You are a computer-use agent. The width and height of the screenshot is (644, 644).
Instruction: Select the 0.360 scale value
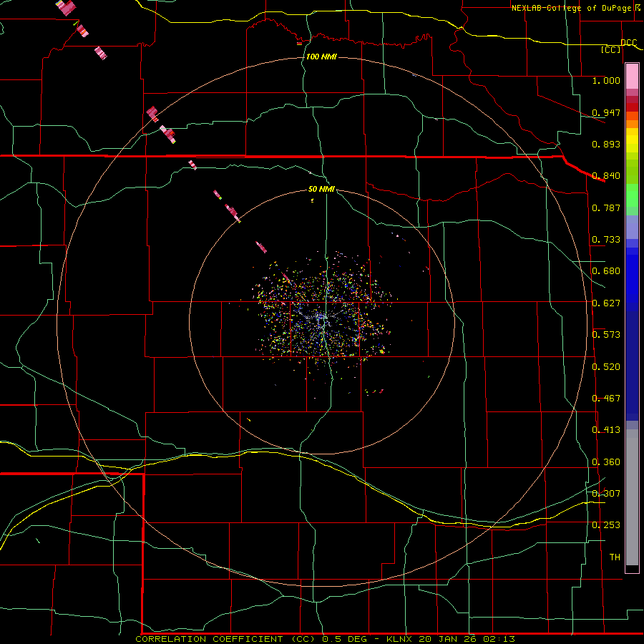(x=606, y=462)
